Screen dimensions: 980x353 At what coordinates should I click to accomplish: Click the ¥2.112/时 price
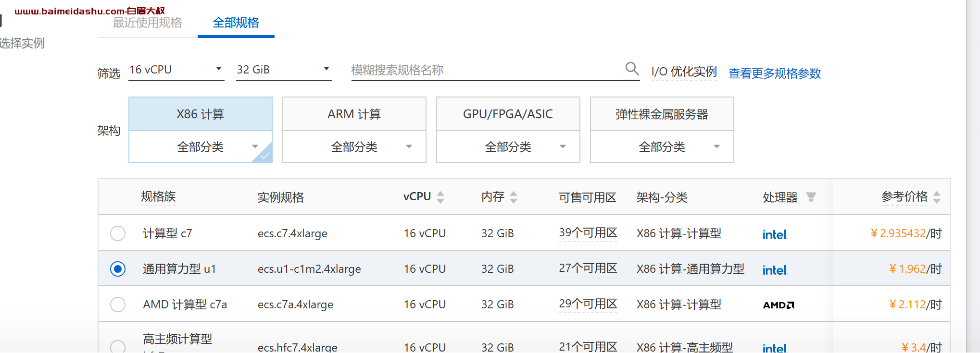coord(915,304)
